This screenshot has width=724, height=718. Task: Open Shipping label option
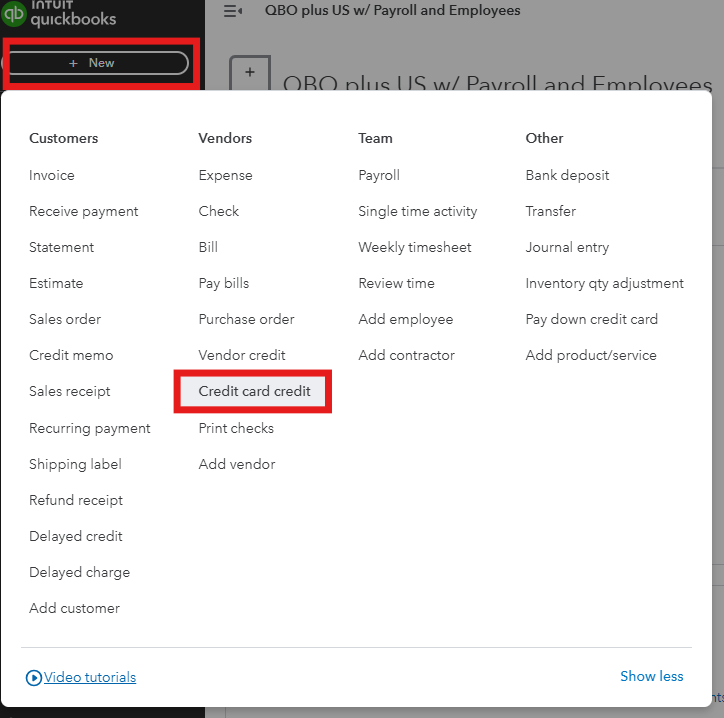pos(75,465)
